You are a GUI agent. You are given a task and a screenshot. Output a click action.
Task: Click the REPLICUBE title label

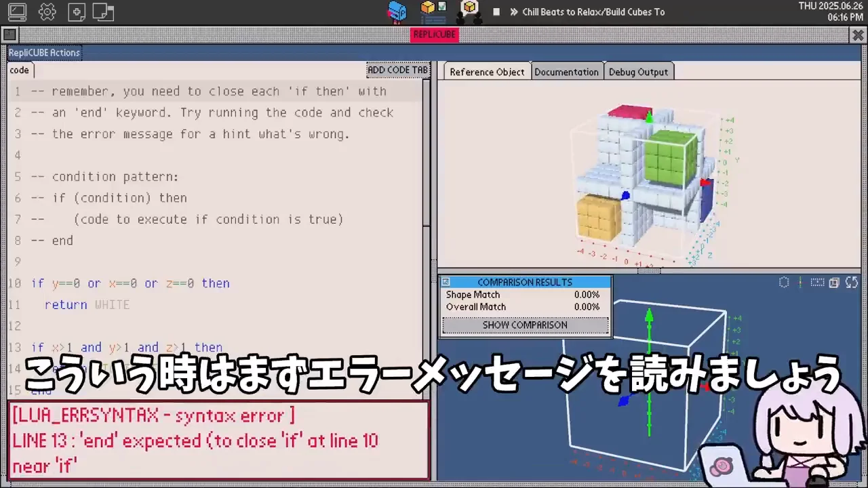[435, 35]
